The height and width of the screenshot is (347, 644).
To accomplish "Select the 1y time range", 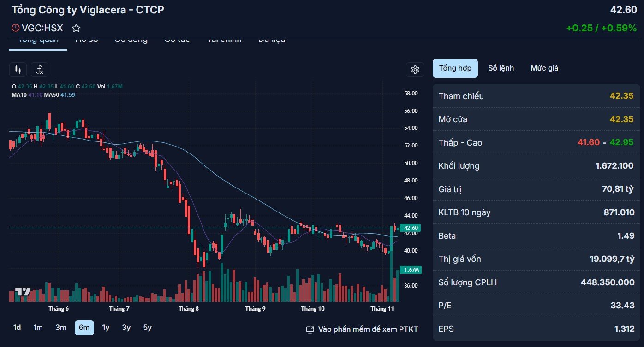I will click(x=106, y=328).
